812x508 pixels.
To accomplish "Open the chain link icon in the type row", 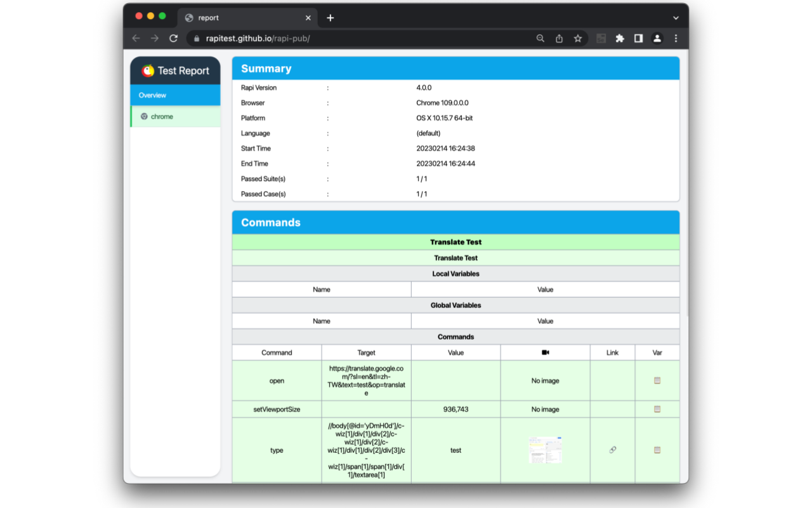I will click(x=612, y=450).
